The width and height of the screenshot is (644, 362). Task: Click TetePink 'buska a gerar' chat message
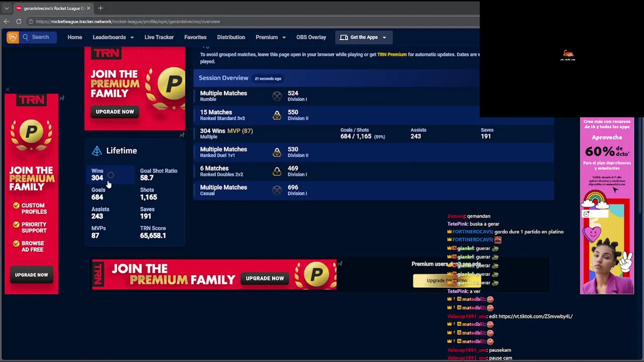point(473,224)
